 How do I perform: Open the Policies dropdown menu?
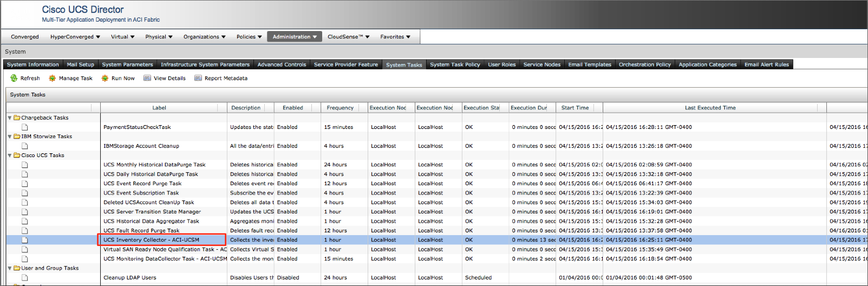(x=249, y=37)
